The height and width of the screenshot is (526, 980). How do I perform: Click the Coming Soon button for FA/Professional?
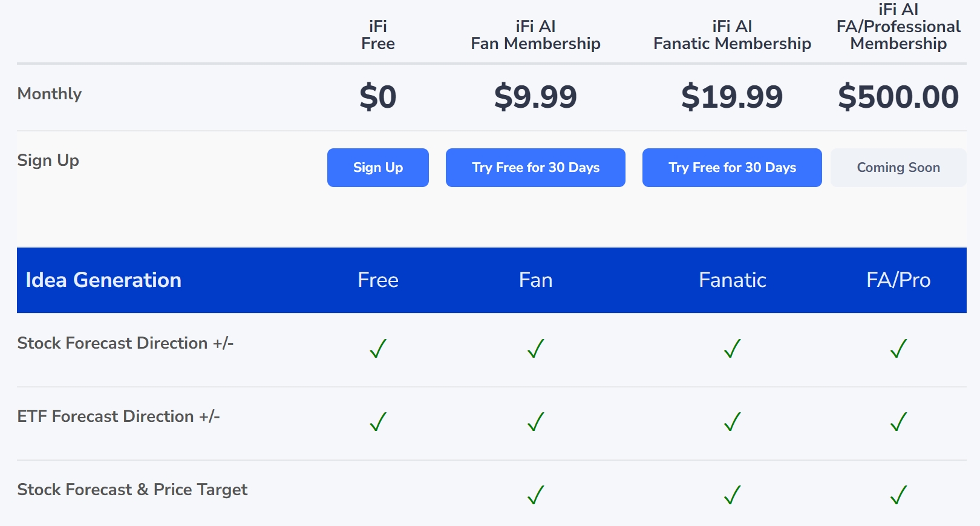click(x=898, y=168)
